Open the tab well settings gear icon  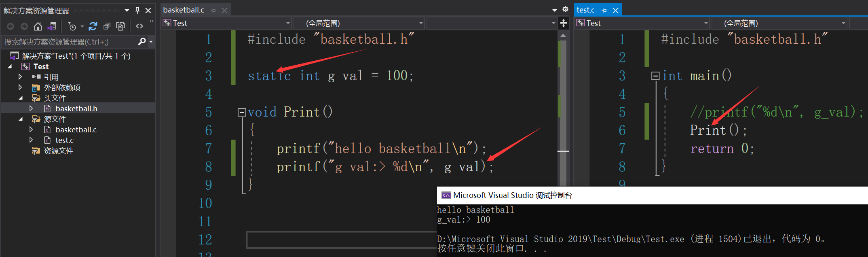pyautogui.click(x=566, y=9)
